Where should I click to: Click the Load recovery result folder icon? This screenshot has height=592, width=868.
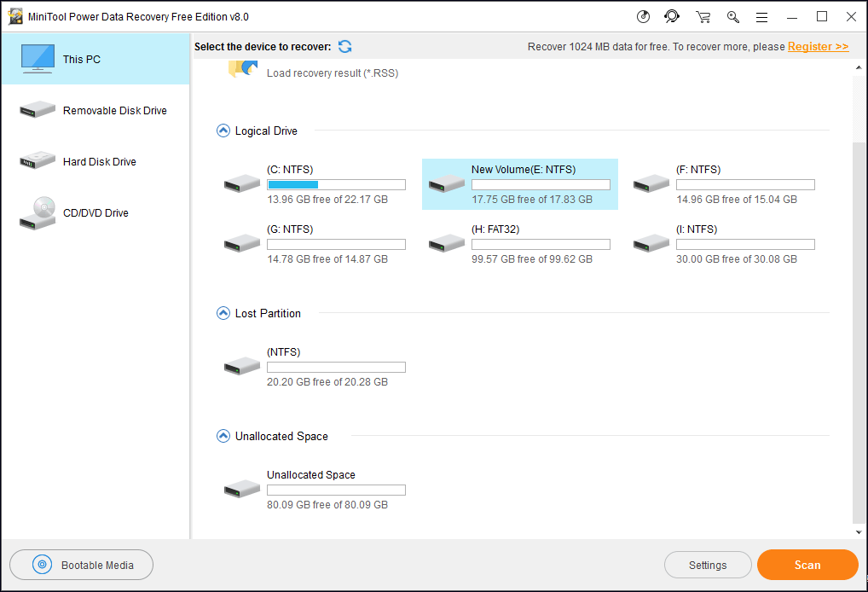[x=243, y=69]
